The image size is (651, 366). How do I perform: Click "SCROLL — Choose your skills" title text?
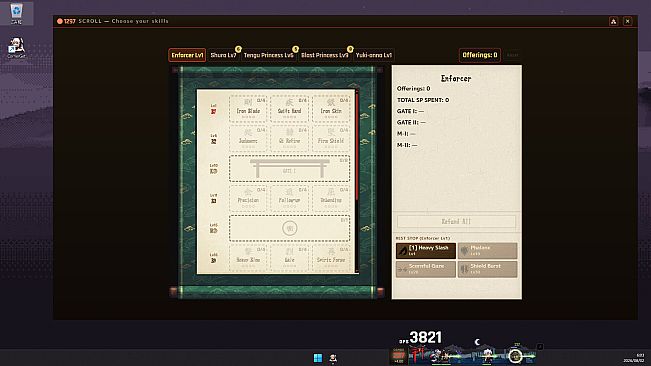(123, 21)
